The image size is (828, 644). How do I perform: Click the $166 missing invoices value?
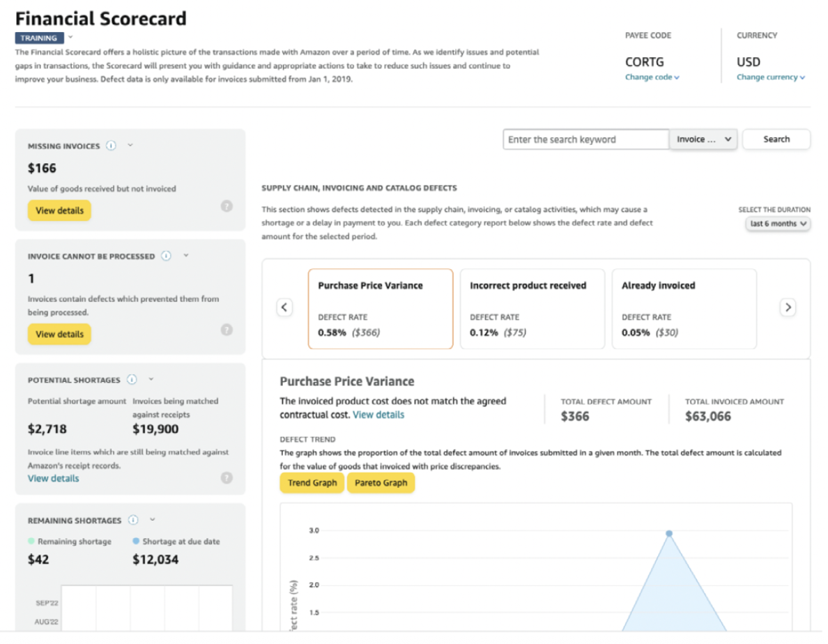click(42, 169)
